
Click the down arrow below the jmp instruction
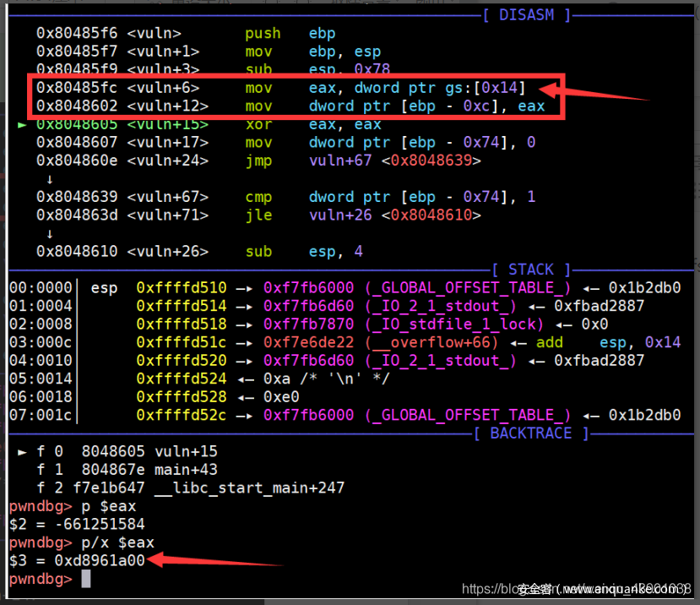pos(50,179)
